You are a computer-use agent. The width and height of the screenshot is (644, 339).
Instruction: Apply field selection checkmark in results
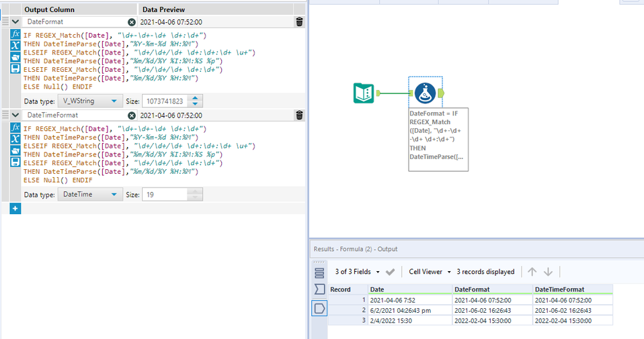(390, 272)
